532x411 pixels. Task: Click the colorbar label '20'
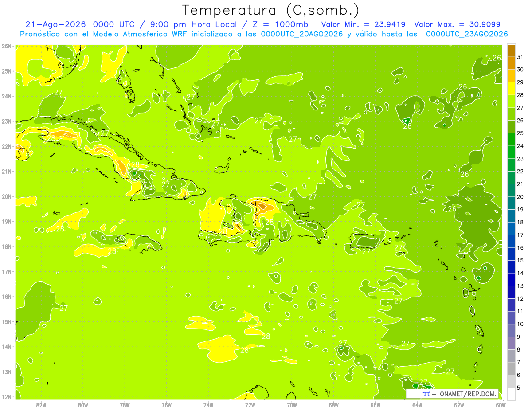520,197
